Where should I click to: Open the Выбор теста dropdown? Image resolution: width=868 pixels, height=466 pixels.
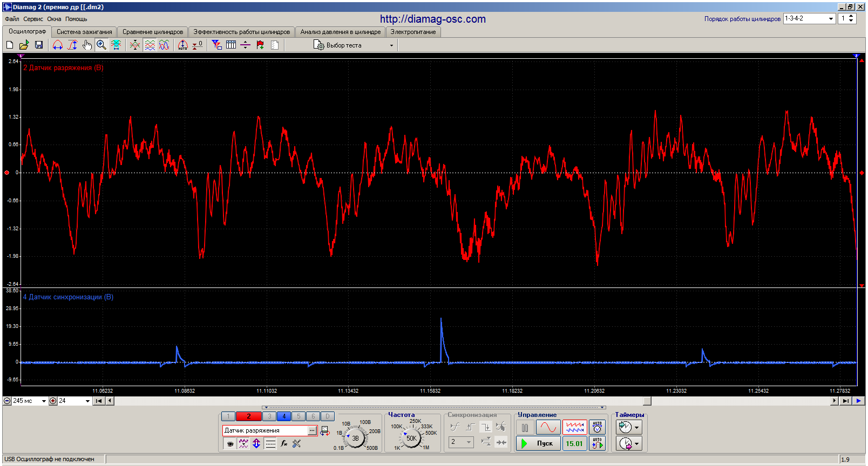click(x=354, y=45)
